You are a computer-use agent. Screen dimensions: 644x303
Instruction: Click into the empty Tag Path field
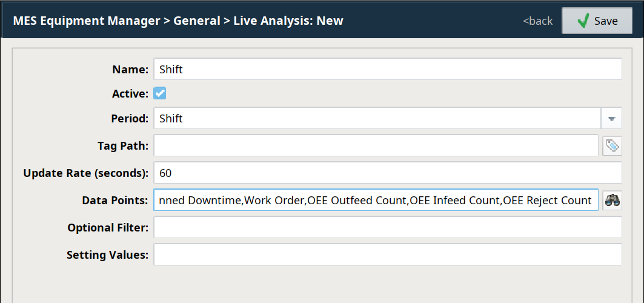pyautogui.click(x=376, y=145)
